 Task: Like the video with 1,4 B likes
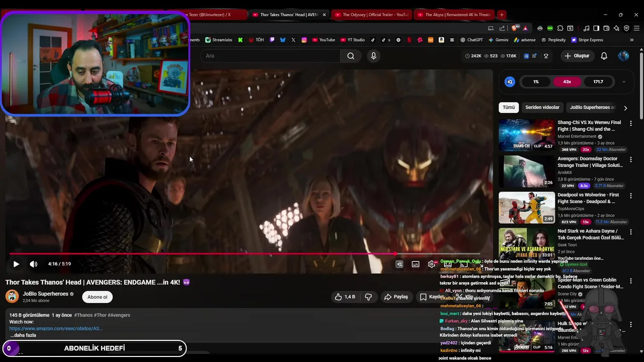(x=345, y=297)
